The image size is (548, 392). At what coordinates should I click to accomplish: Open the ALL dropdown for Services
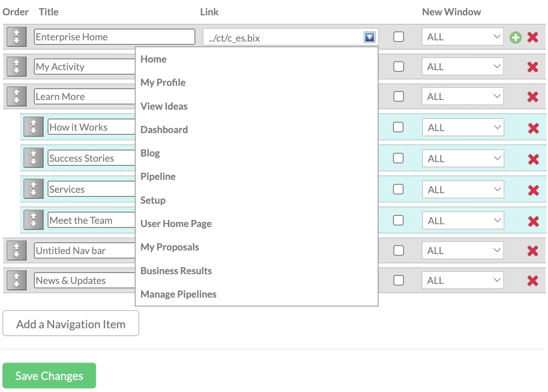coord(463,190)
